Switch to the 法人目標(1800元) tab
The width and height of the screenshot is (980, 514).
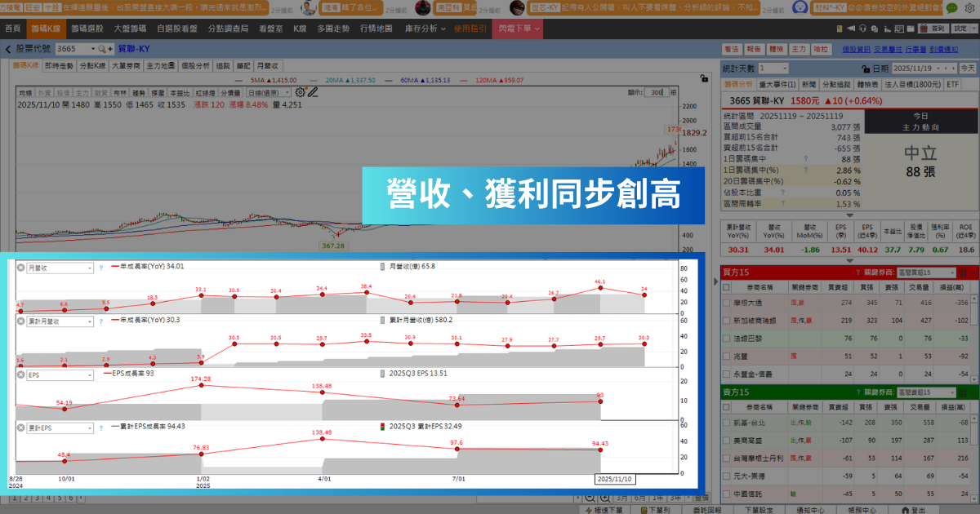(x=911, y=84)
